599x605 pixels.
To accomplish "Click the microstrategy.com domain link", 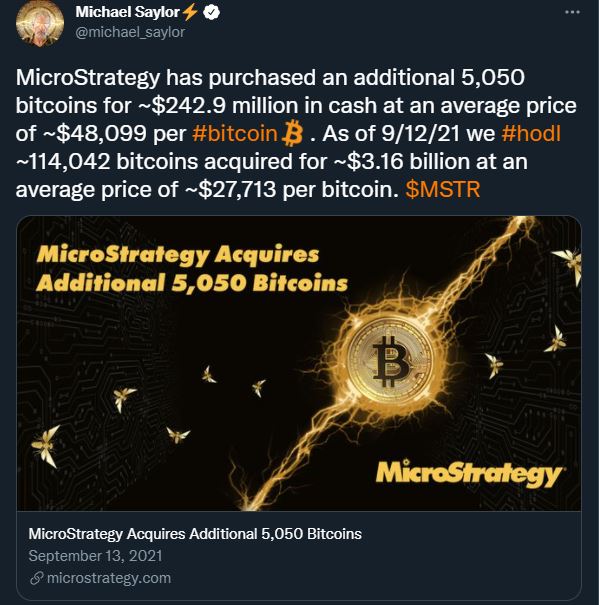I will tap(109, 578).
